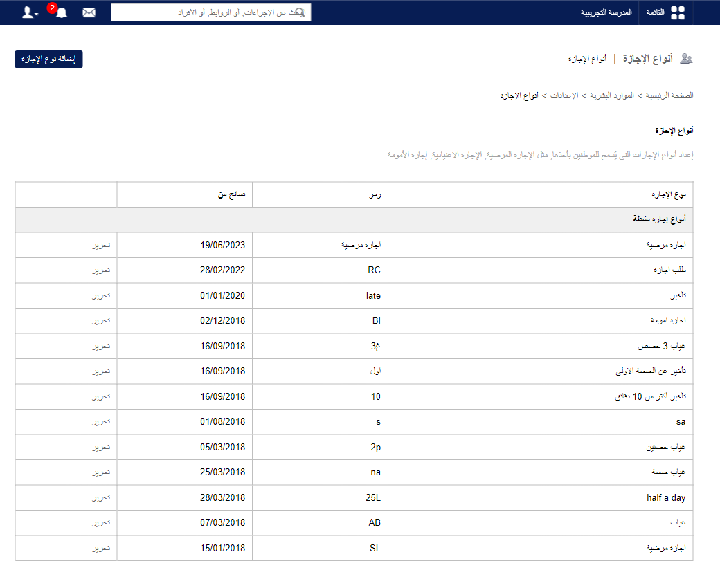The image size is (720, 588).
Task: Edit the 2p leave type row
Action: [101, 447]
